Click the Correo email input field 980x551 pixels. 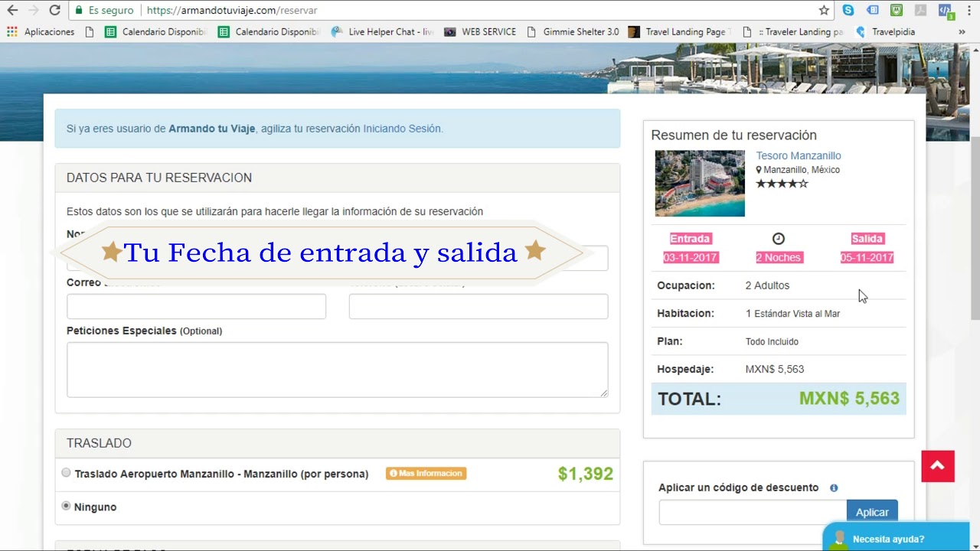pos(196,306)
